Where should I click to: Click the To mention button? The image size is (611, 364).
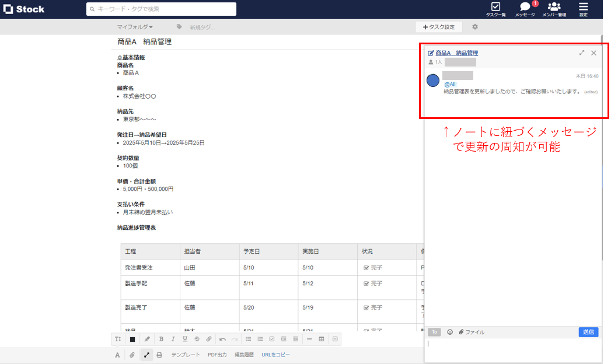(x=434, y=332)
